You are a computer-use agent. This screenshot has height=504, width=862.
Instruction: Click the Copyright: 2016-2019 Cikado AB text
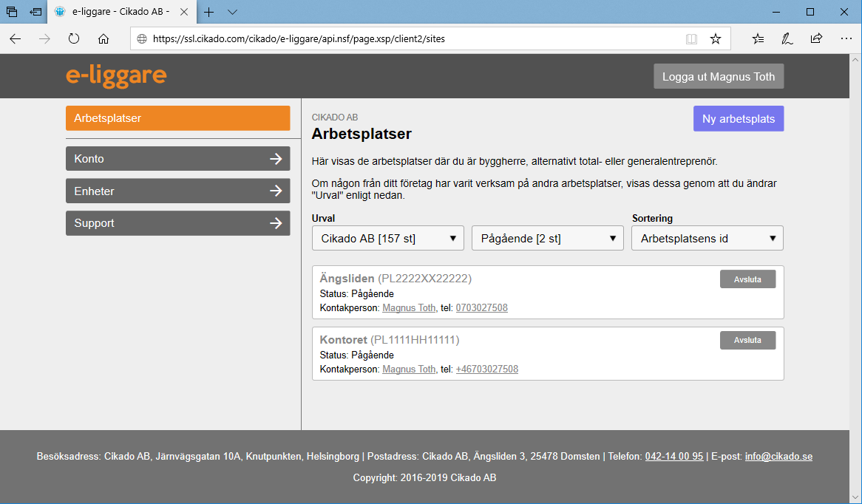click(x=424, y=477)
